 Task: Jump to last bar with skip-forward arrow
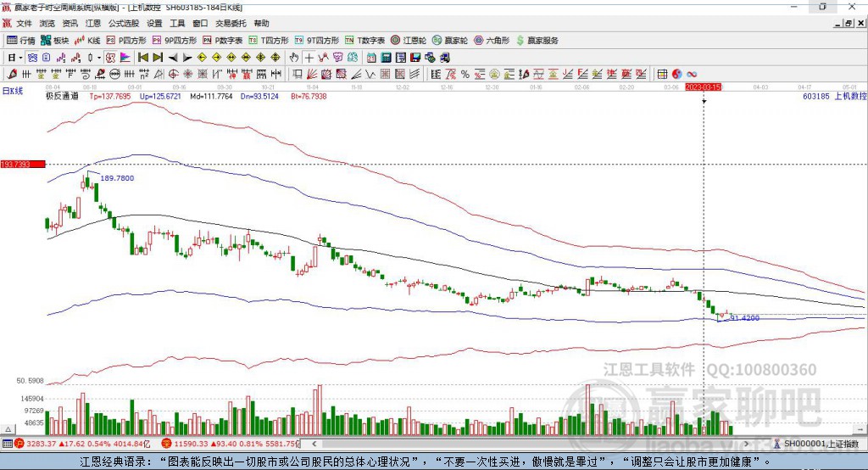click(158, 57)
